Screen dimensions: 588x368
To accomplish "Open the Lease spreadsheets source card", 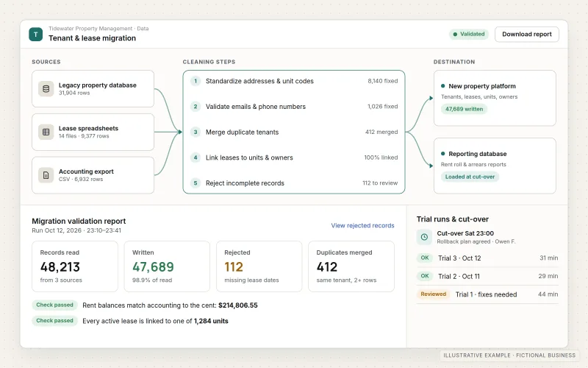I will click(93, 132).
